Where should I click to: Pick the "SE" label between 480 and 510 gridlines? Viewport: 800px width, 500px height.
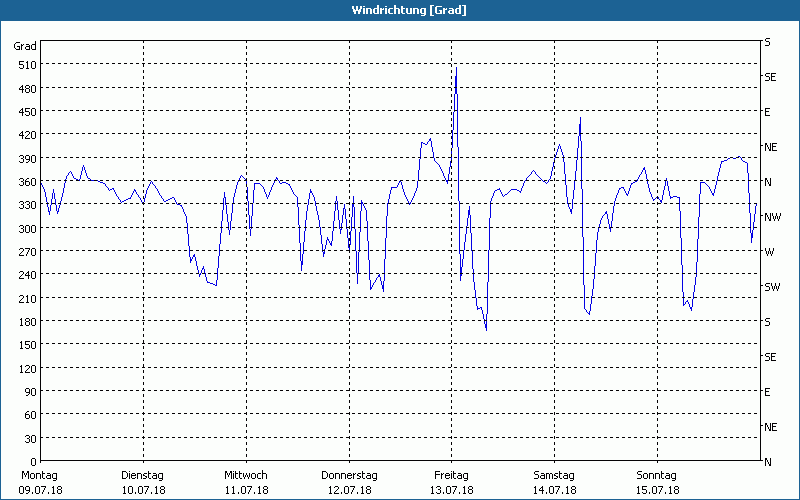770,77
